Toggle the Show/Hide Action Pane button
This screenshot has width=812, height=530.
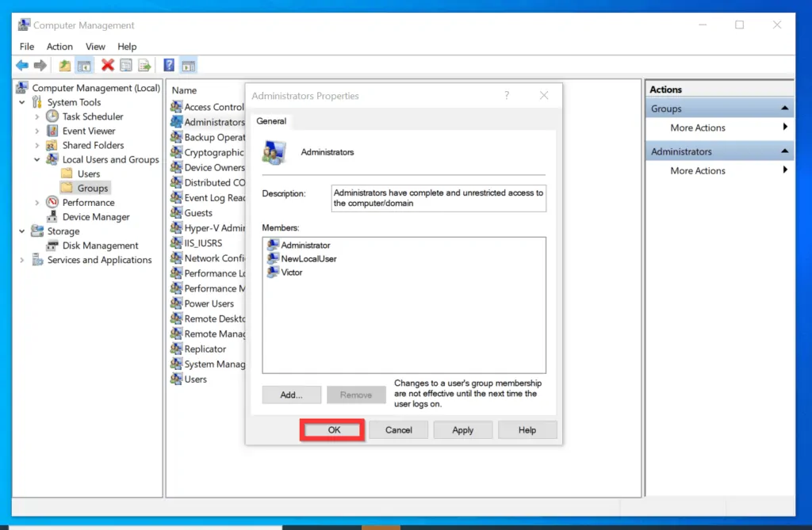(188, 65)
